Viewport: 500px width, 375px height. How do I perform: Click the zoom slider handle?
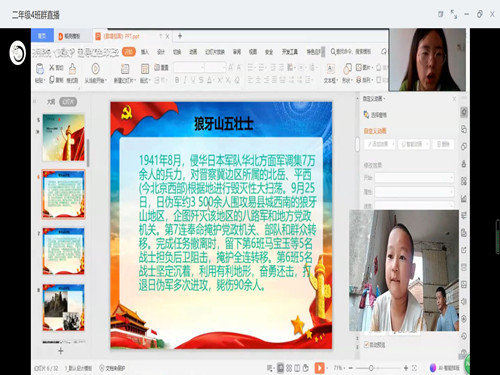click(371, 368)
